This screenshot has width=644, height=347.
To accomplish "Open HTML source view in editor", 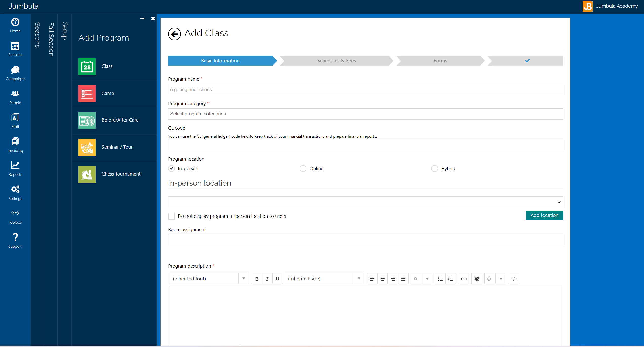I will 514,279.
